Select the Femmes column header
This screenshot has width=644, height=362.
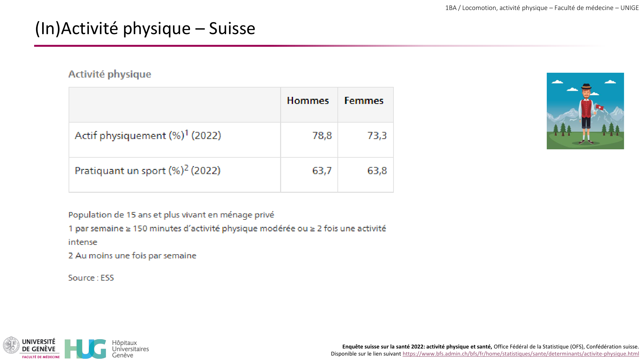364,100
